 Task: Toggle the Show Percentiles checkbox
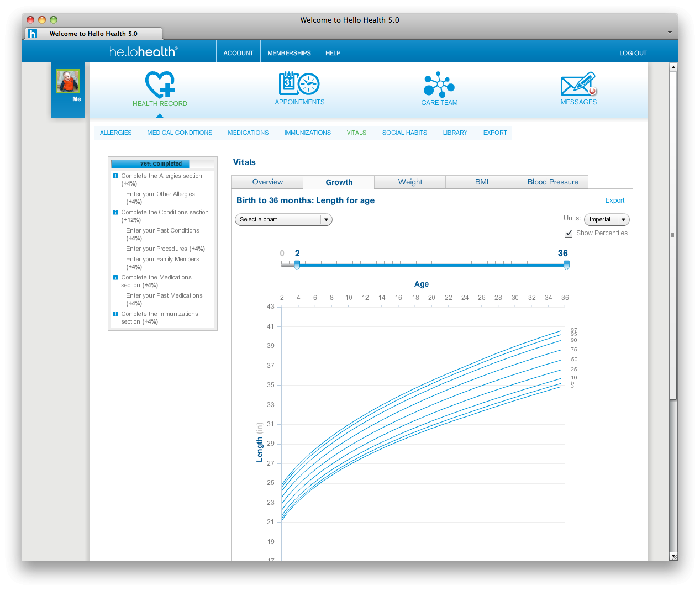(569, 233)
